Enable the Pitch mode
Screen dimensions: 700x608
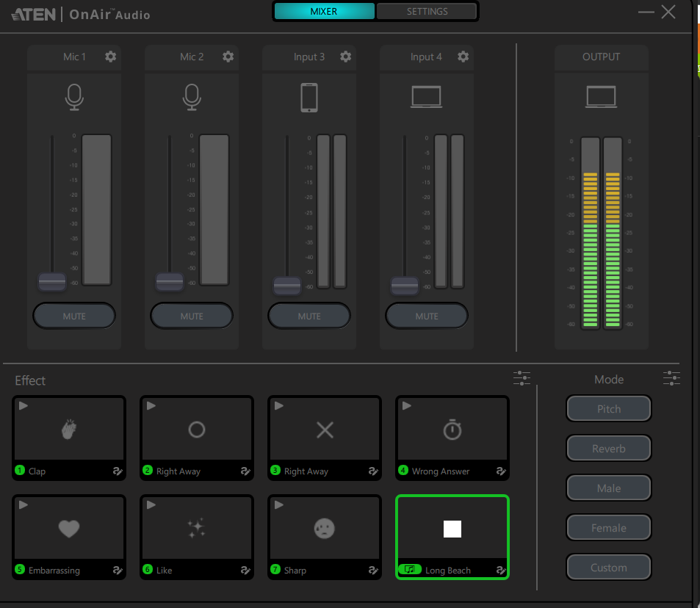(x=608, y=408)
